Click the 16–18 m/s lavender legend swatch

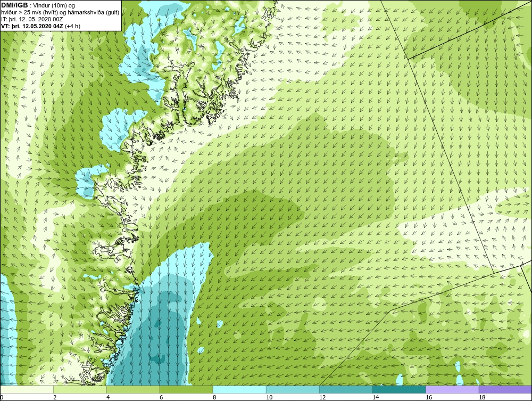[452, 389]
